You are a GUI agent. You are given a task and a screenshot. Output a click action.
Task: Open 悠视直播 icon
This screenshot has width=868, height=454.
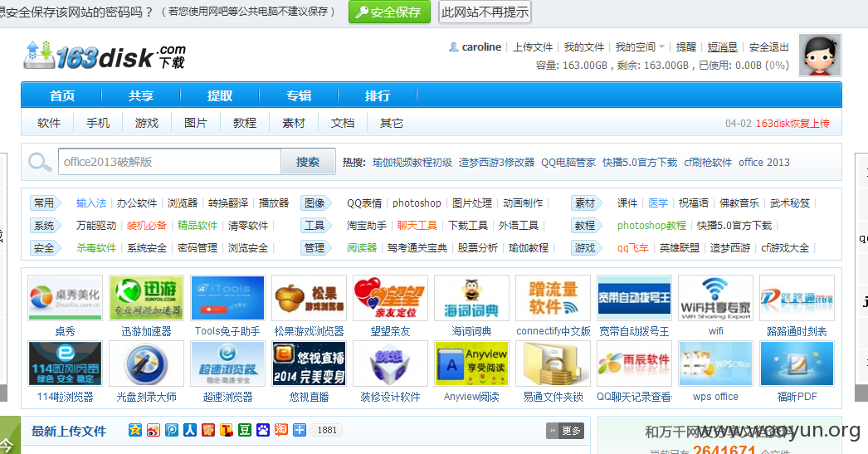point(309,364)
